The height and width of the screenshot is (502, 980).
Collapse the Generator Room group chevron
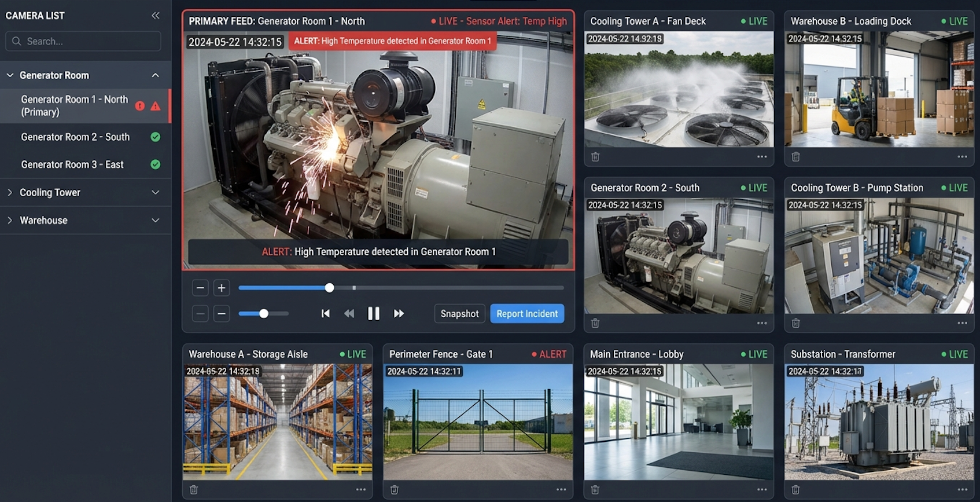(155, 75)
